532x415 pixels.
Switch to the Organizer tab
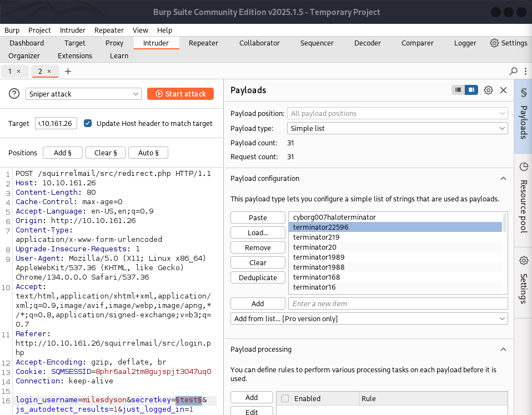tap(24, 55)
